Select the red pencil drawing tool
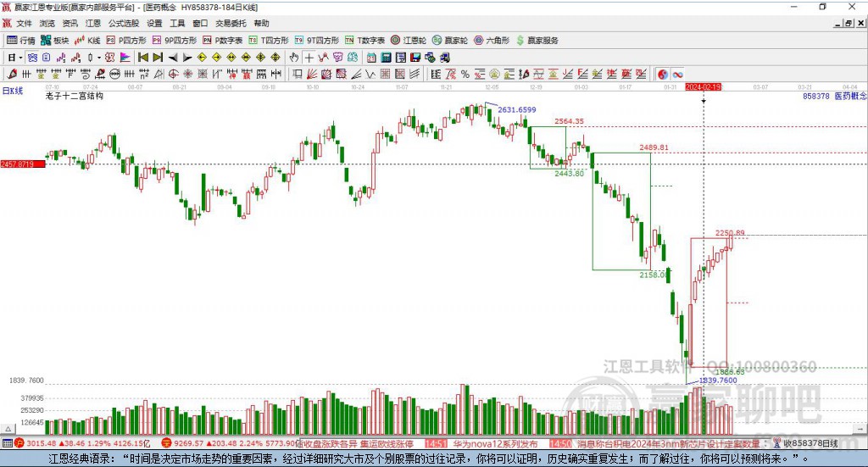The image size is (868, 467). [x=12, y=74]
